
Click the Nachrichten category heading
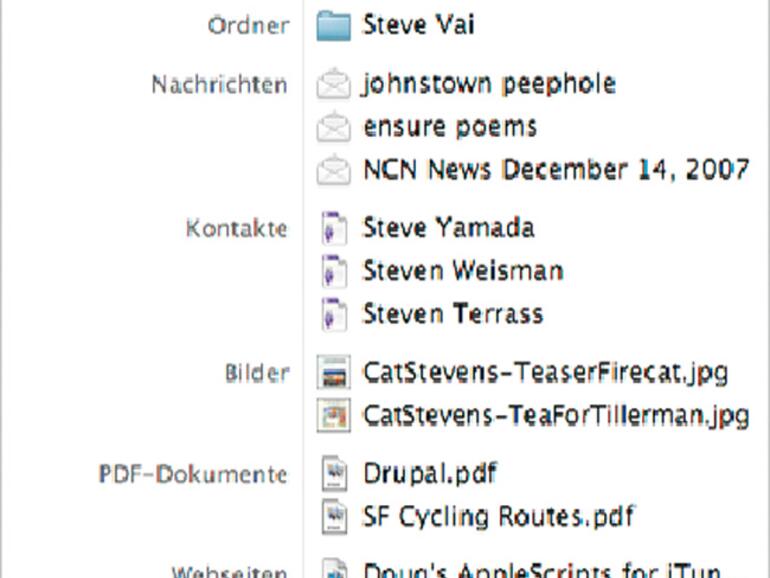pyautogui.click(x=219, y=85)
